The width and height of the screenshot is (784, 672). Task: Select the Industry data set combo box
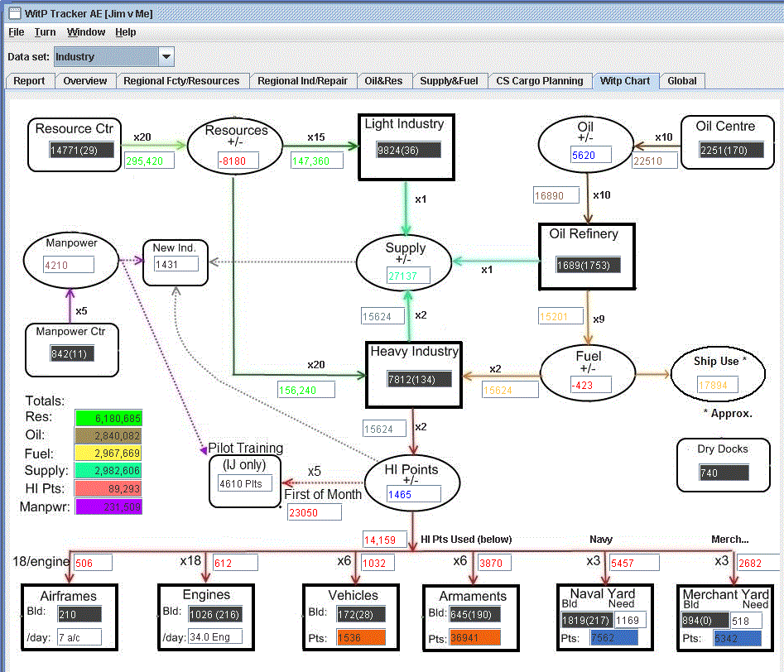[x=113, y=56]
